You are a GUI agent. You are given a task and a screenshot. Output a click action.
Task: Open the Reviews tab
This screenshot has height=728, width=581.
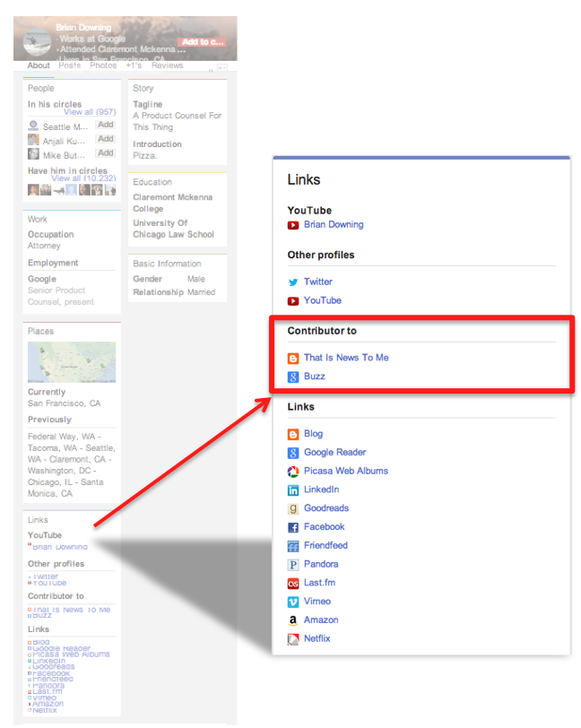[167, 65]
